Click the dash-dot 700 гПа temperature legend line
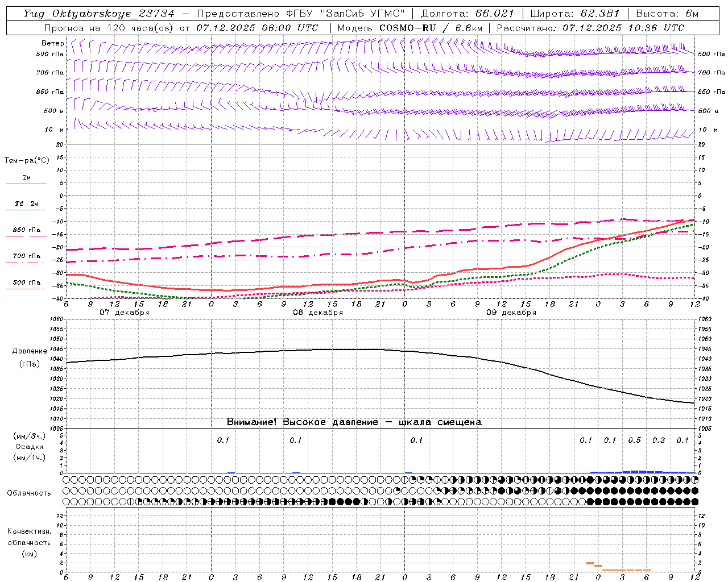 tap(26, 263)
